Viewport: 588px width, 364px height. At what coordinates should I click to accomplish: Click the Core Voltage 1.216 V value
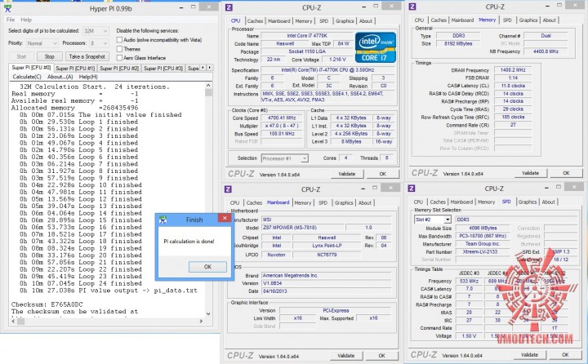coord(337,60)
